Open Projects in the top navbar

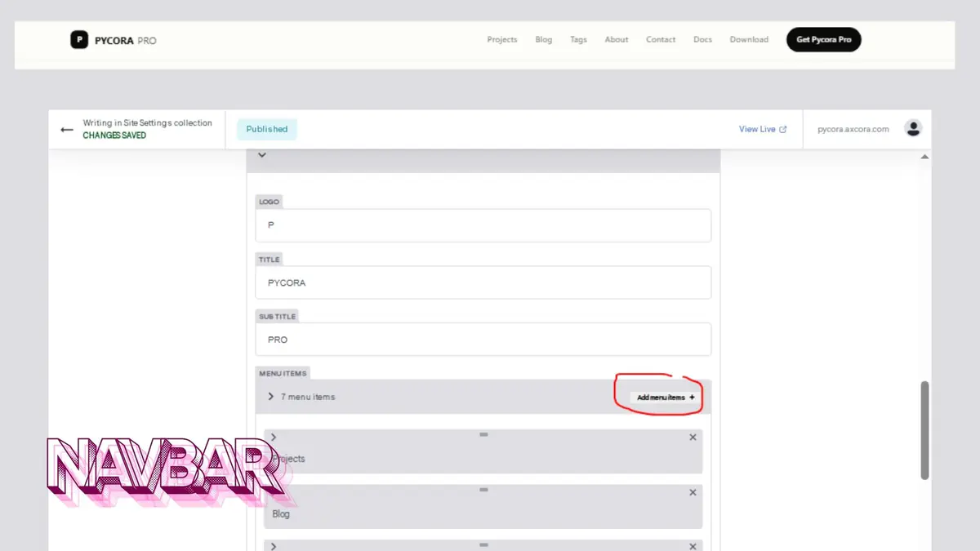[502, 39]
